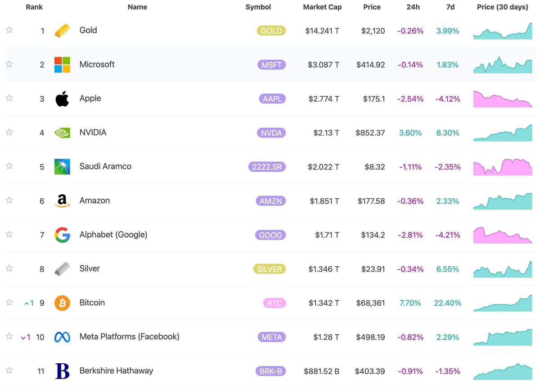Click the Bitcoin logo icon

(x=62, y=303)
